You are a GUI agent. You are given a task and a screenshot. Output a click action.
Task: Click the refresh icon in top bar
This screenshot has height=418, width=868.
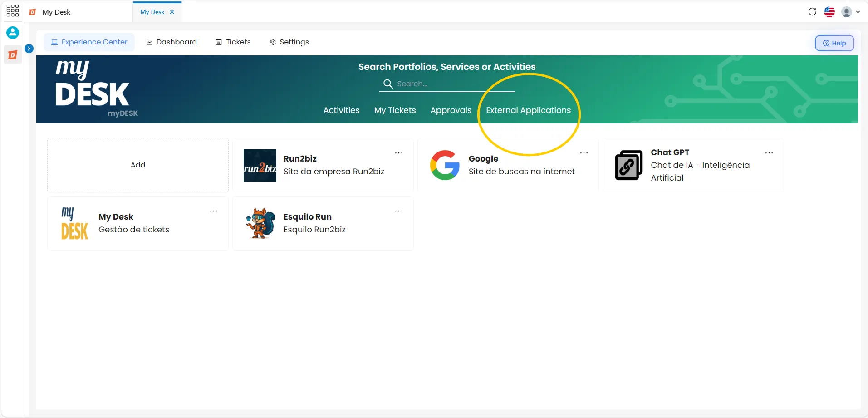pyautogui.click(x=812, y=12)
